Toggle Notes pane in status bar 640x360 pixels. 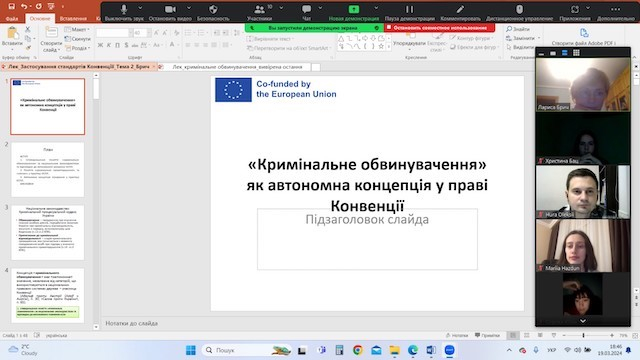[x=457, y=335]
